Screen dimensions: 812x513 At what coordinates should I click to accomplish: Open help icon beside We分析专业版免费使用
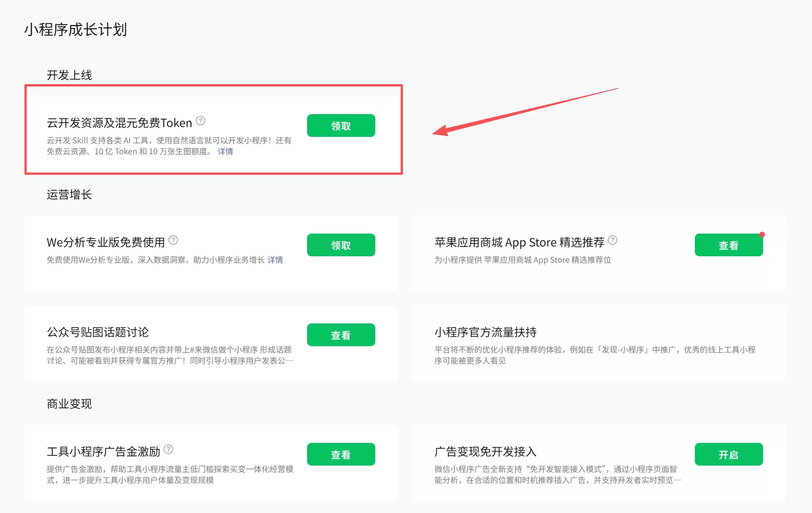click(x=173, y=240)
